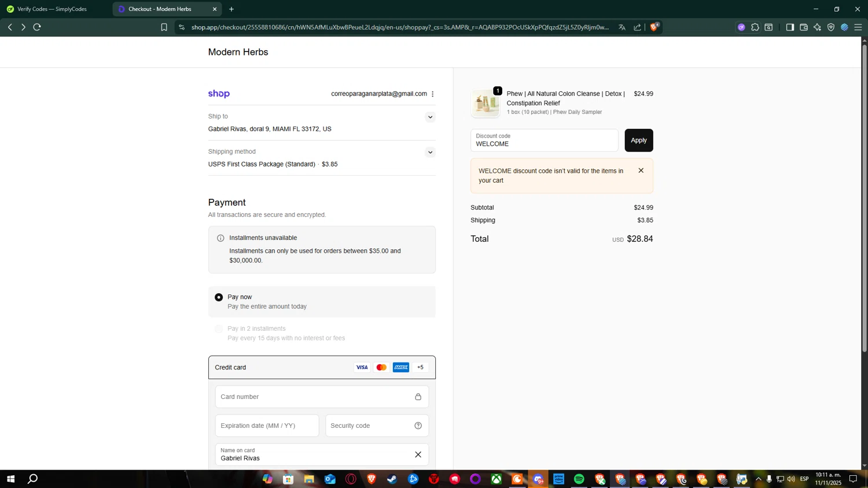Screen dimensions: 868x488
Task: Close the Checkout Modern Herbs tab
Action: [215, 9]
